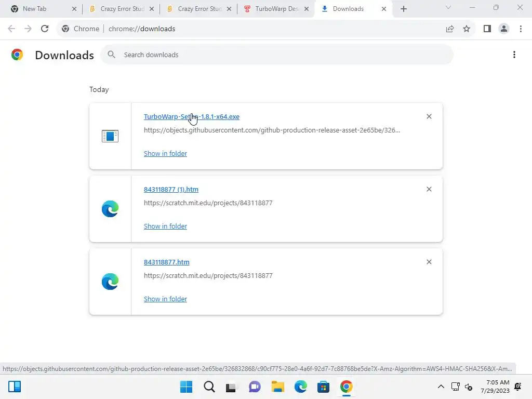Click the search magnifier icon in Downloads
Image resolution: width=532 pixels, height=399 pixels.
tap(111, 55)
